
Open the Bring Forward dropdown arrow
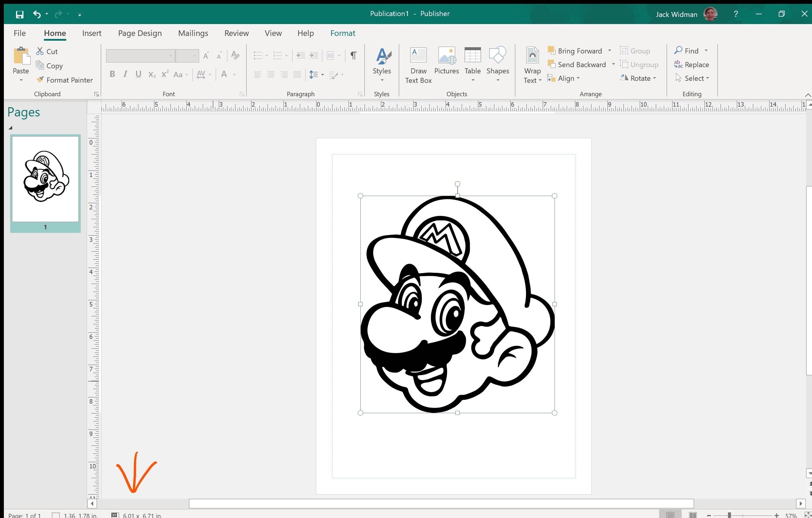[609, 50]
